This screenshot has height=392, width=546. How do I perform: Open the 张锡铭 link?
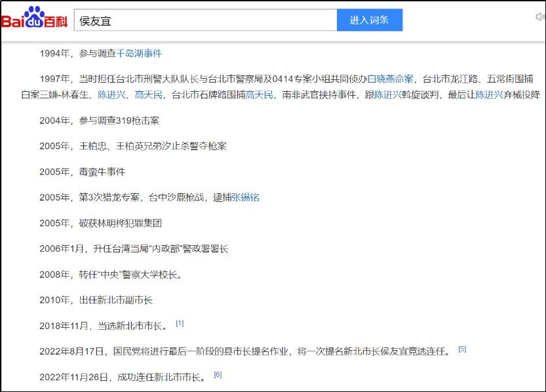(x=245, y=197)
